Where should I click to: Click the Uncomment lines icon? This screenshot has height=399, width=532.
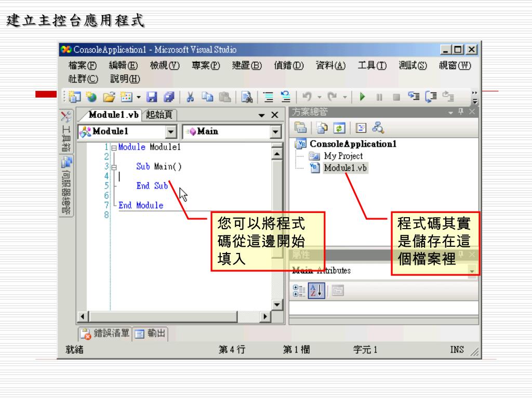tap(286, 97)
